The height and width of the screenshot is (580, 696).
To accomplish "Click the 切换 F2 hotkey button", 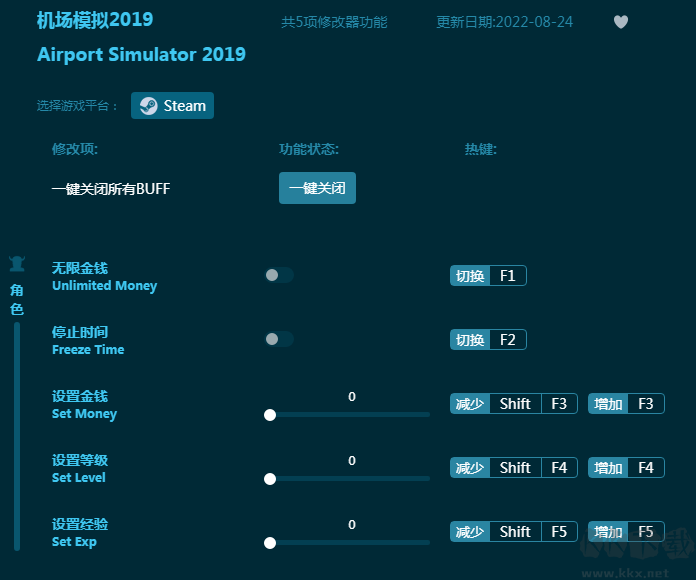I will [488, 340].
